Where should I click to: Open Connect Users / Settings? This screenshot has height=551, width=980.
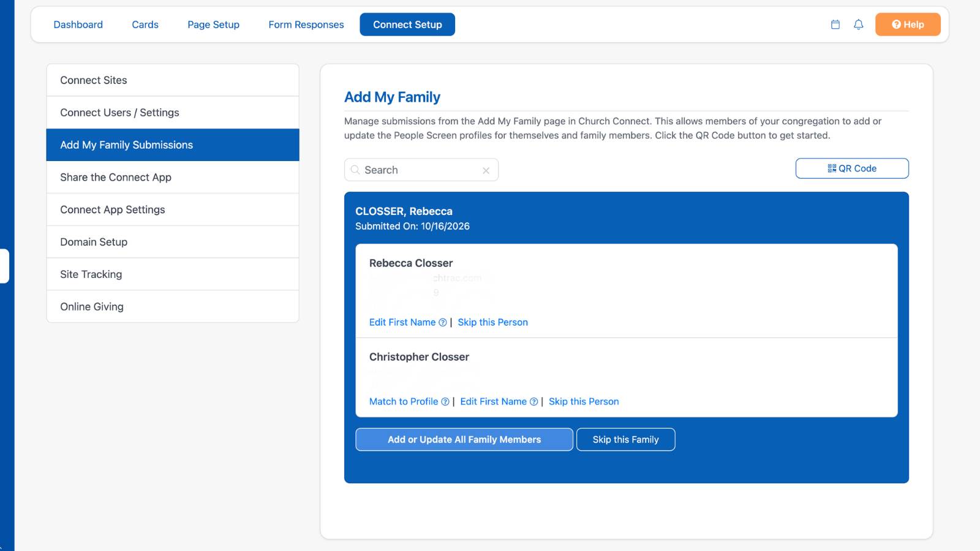173,113
